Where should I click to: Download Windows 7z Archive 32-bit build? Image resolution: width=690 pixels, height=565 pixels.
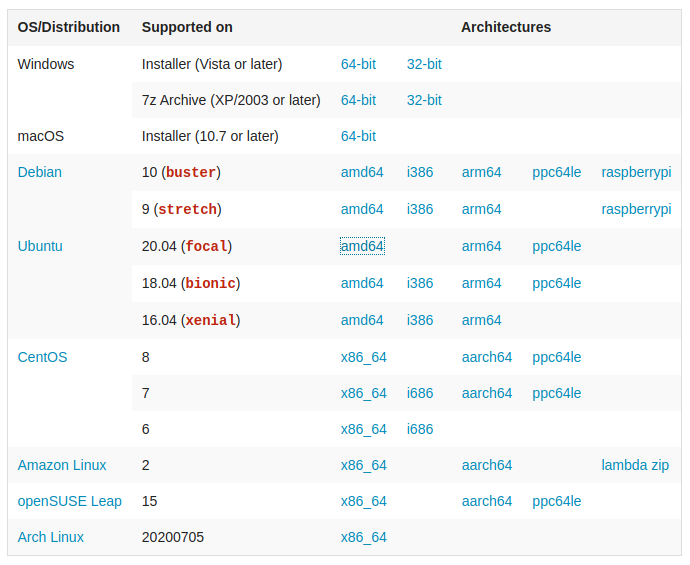424,100
